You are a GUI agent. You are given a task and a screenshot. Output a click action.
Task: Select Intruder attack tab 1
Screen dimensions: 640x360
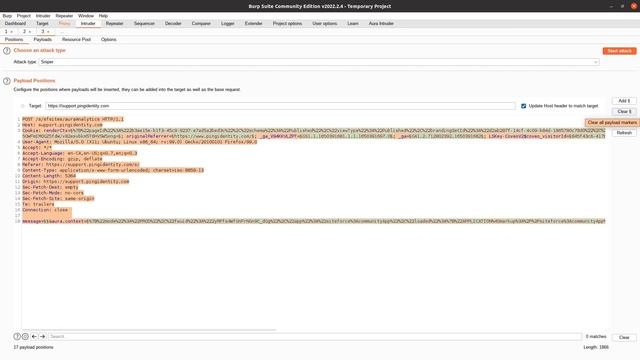coord(6,32)
